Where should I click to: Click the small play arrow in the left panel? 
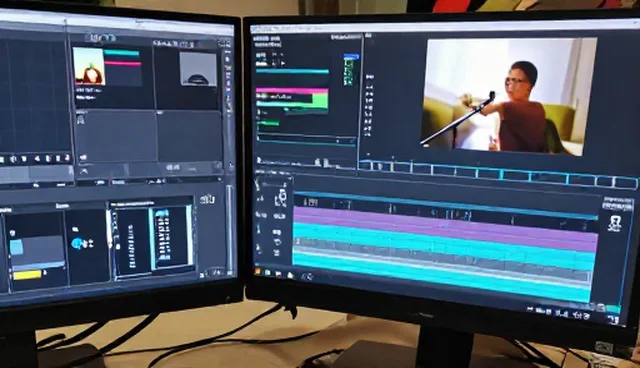tap(283, 63)
